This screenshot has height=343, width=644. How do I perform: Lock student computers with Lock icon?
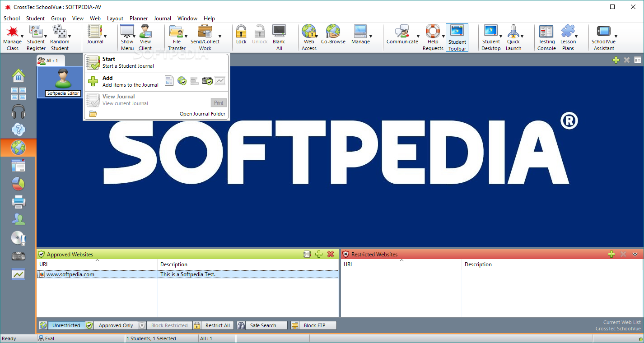pos(241,35)
